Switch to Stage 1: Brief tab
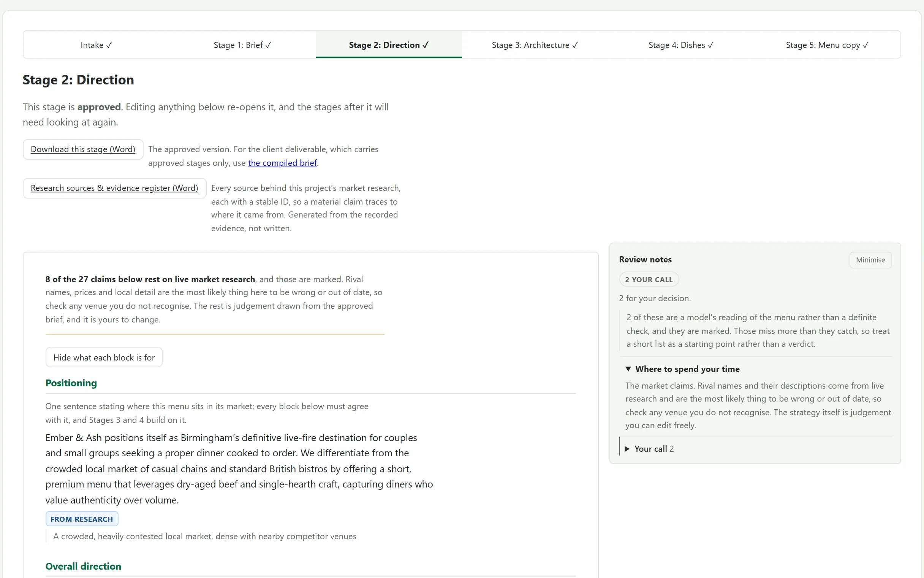Screen dimensions: 924x578 (x=242, y=45)
